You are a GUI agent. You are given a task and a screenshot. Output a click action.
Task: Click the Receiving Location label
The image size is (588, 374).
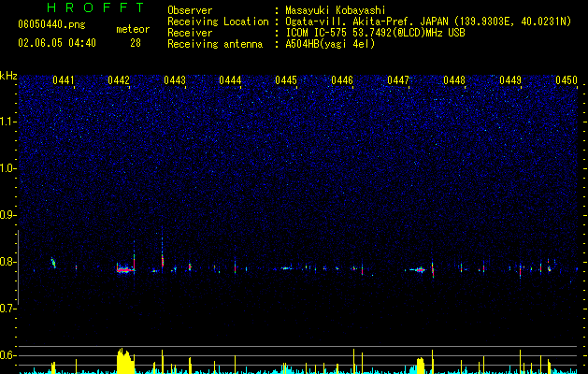(218, 22)
